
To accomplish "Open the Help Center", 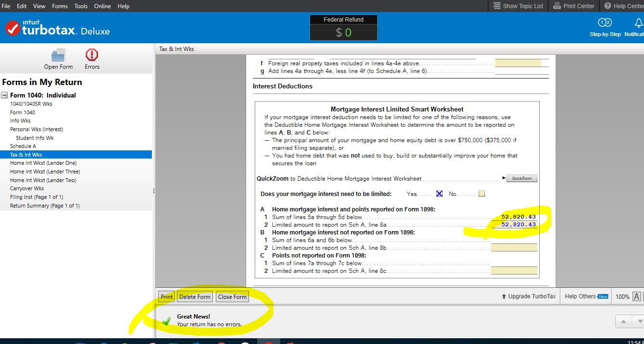I will tap(624, 6).
